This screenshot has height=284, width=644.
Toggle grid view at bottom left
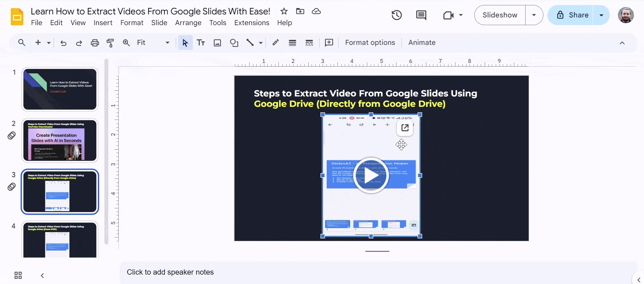tap(18, 275)
